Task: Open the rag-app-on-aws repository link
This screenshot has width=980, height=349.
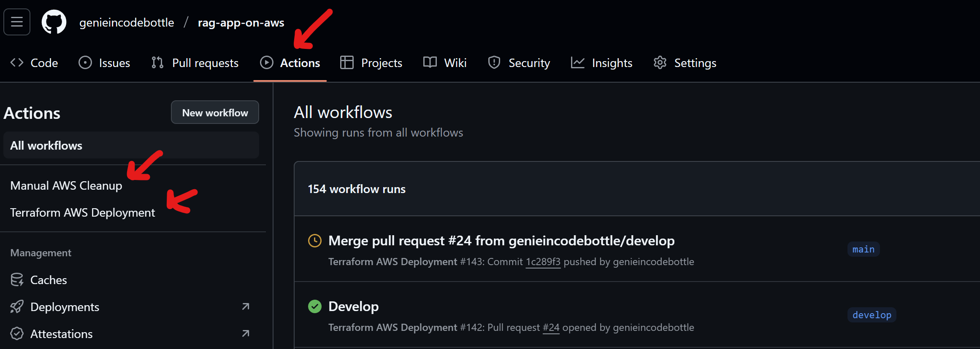Action: [x=241, y=22]
